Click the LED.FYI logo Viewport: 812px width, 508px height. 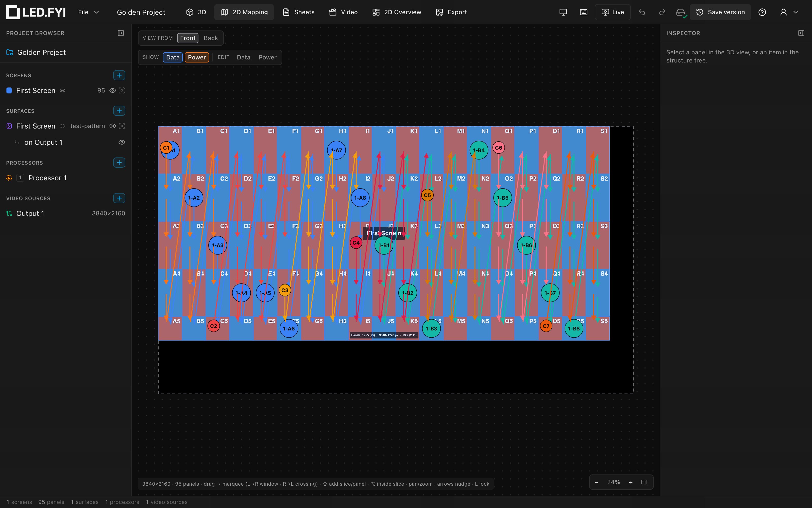36,12
